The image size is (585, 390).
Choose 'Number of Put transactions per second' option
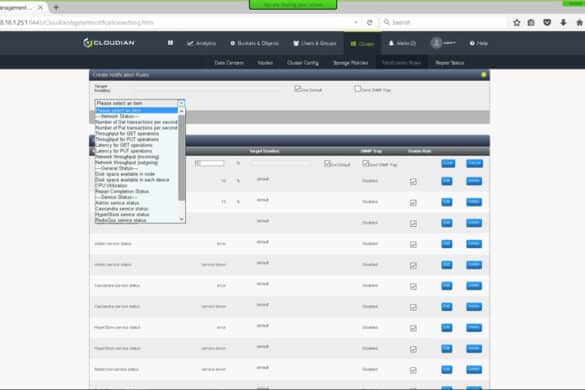pyautogui.click(x=136, y=128)
